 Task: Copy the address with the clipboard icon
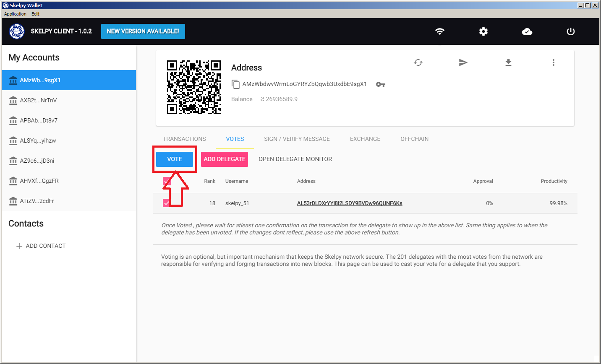tap(236, 84)
